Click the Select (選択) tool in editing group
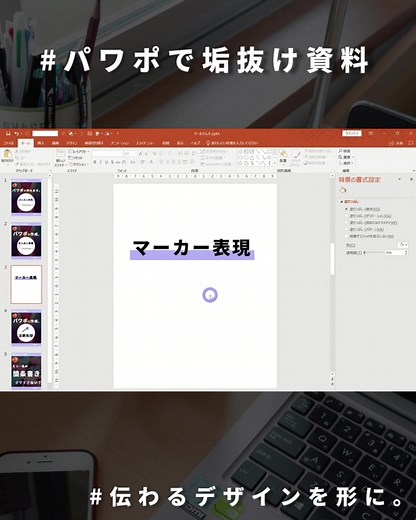This screenshot has width=416, height=520. point(345,163)
